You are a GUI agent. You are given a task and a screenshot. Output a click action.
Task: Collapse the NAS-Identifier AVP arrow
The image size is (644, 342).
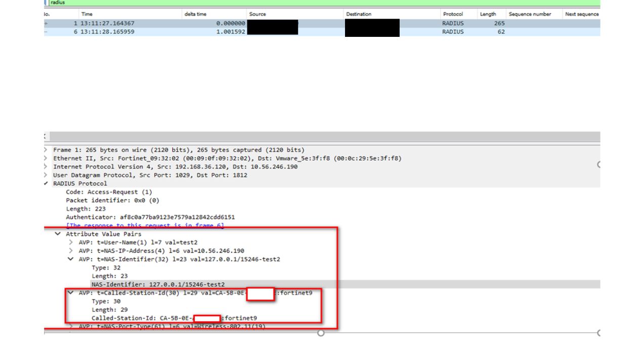(x=71, y=259)
